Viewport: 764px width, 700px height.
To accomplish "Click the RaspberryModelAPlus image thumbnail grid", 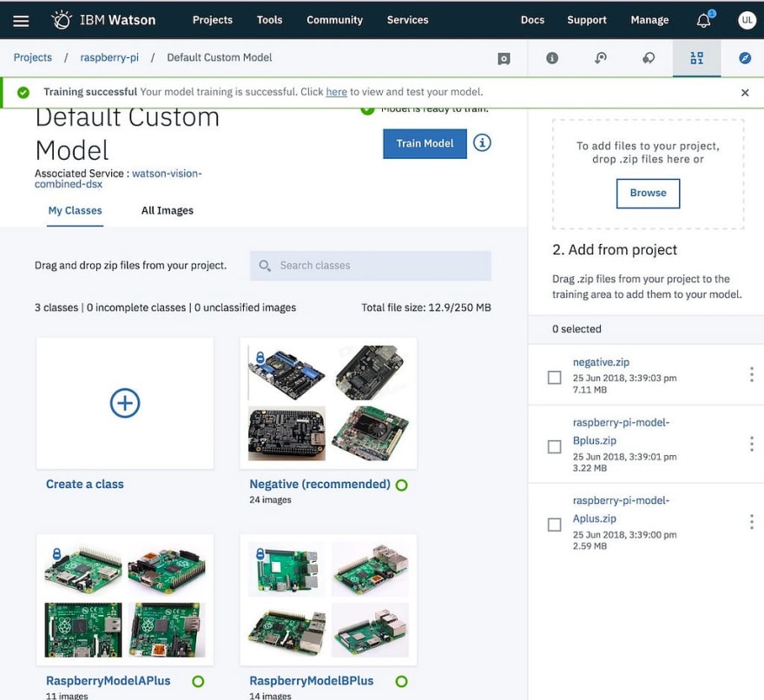I will 125,599.
